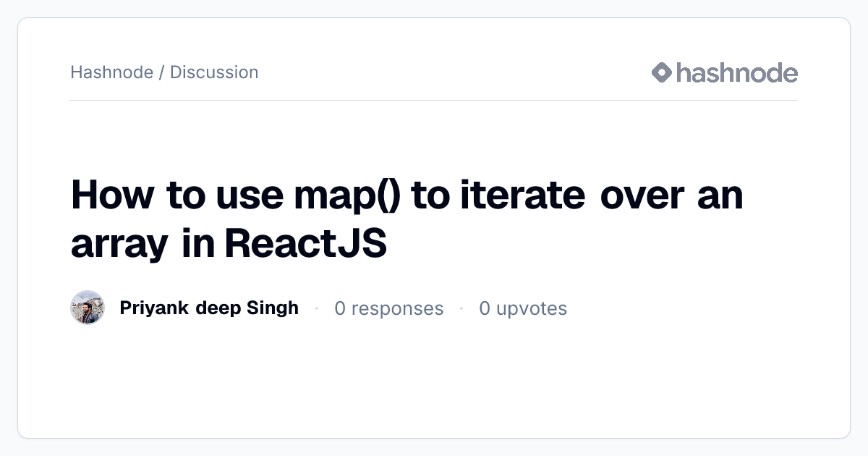Click the 0 upvotes count
The height and width of the screenshot is (456, 868).
[x=523, y=309]
